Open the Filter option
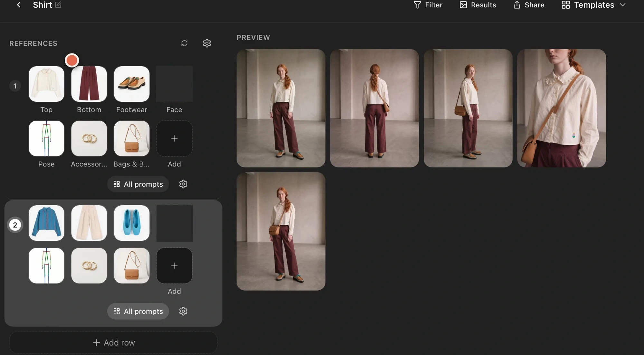The image size is (644, 355). [x=428, y=5]
